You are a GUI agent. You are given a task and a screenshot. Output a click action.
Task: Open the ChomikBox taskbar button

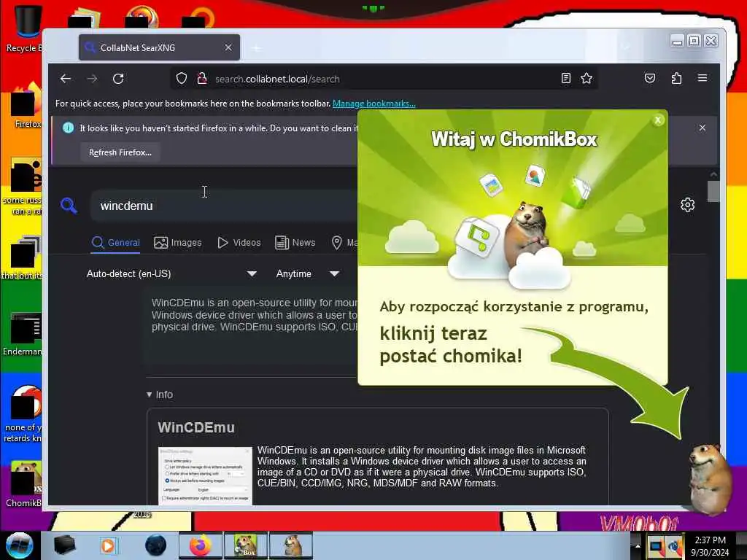coord(245,545)
